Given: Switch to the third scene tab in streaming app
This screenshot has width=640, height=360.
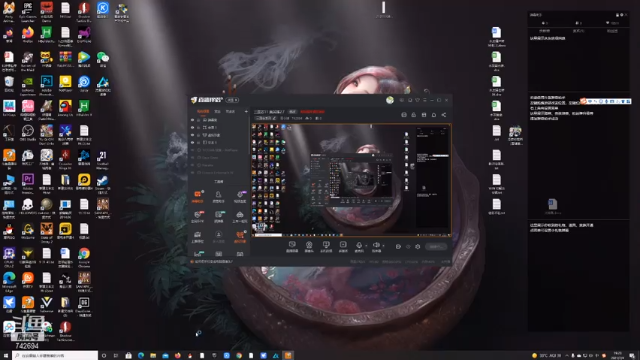Looking at the screenshot, I should click(230, 111).
